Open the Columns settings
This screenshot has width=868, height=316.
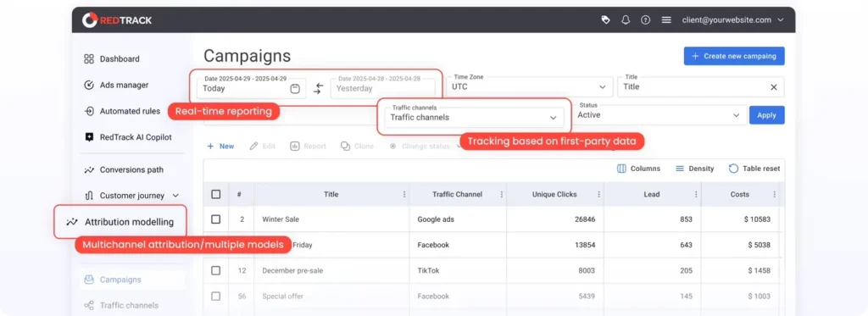tap(638, 169)
